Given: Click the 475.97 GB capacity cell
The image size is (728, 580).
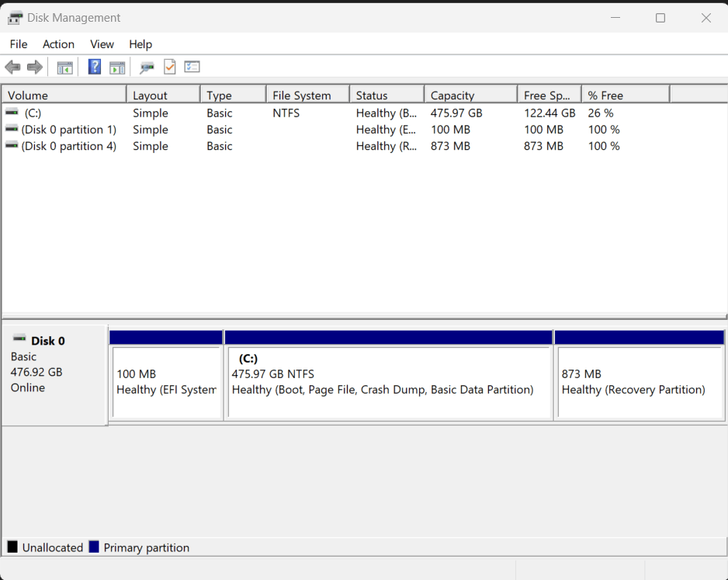Looking at the screenshot, I should point(456,113).
